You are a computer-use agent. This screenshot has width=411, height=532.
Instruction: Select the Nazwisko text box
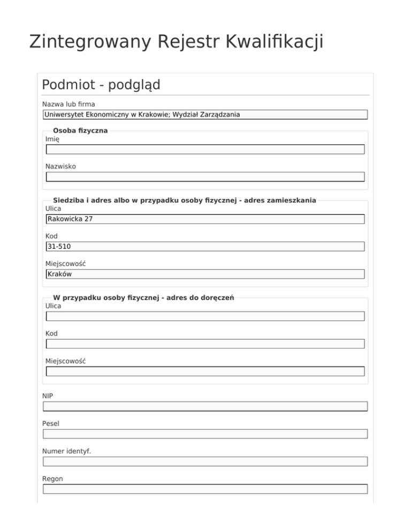tap(205, 177)
